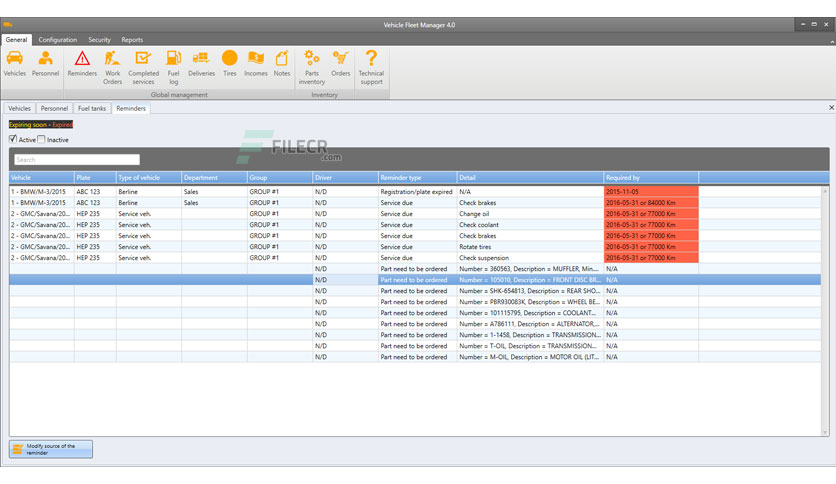
Task: Open the Deliveries icon
Action: [201, 63]
